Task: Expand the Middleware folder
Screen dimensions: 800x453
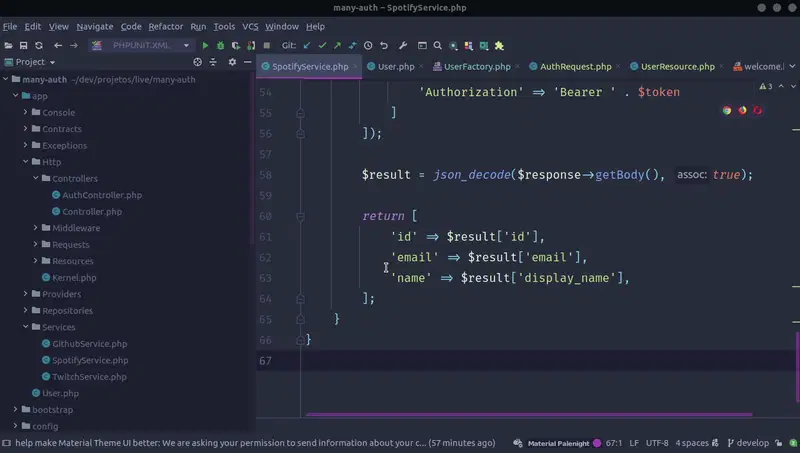Action: coord(35,228)
